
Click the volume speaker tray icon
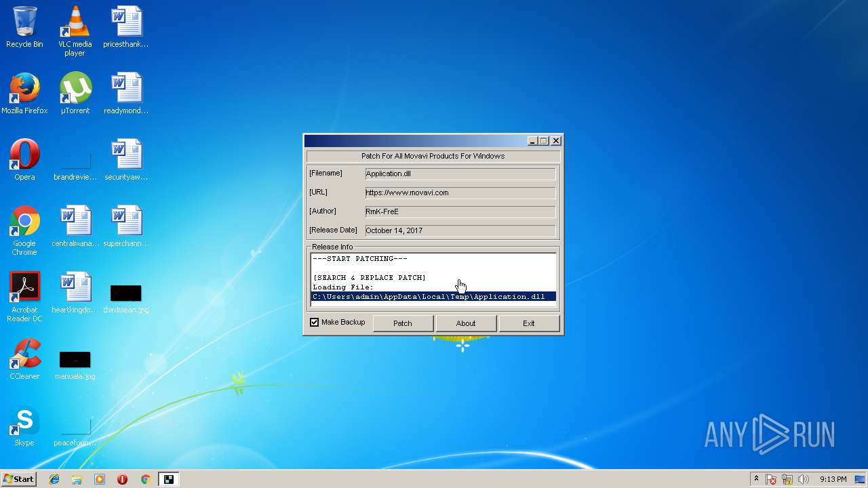[x=804, y=479]
